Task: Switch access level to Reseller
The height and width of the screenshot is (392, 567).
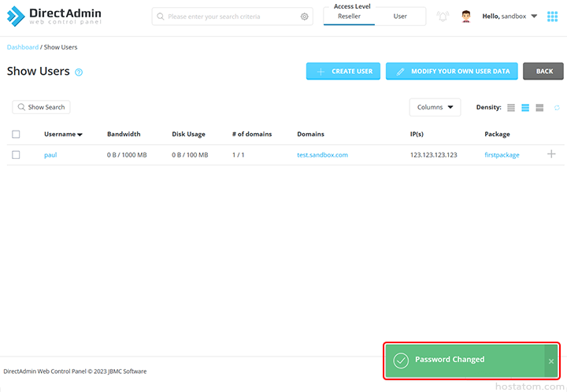Action: [x=349, y=17]
